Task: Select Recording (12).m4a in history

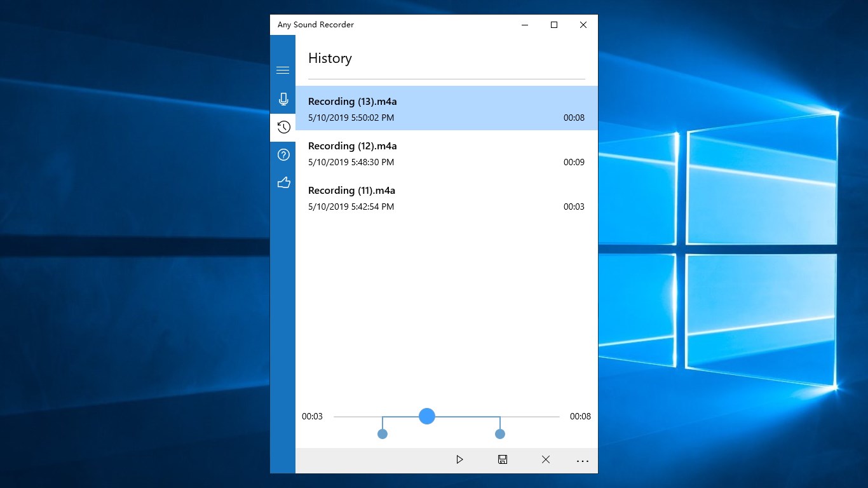Action: [447, 152]
